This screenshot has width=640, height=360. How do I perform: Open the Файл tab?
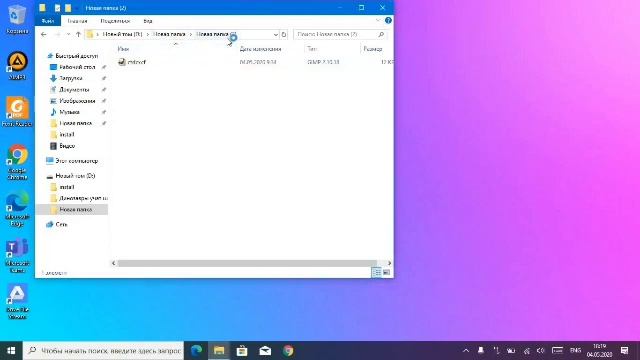(48, 20)
